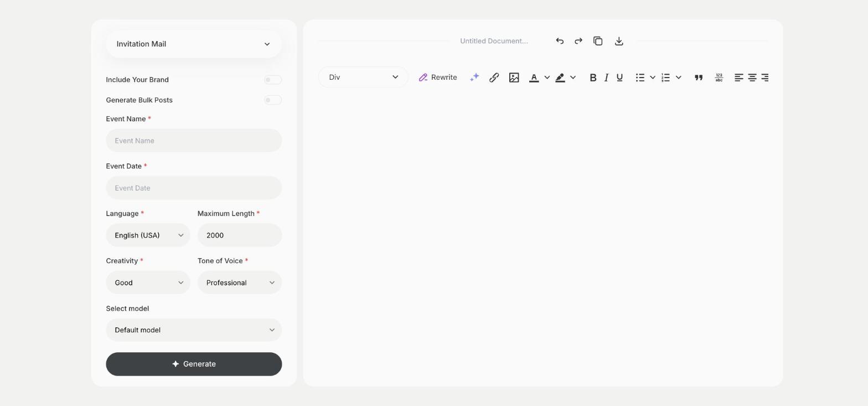
Task: Enable Generate Bulk Posts toggle
Action: tap(273, 100)
